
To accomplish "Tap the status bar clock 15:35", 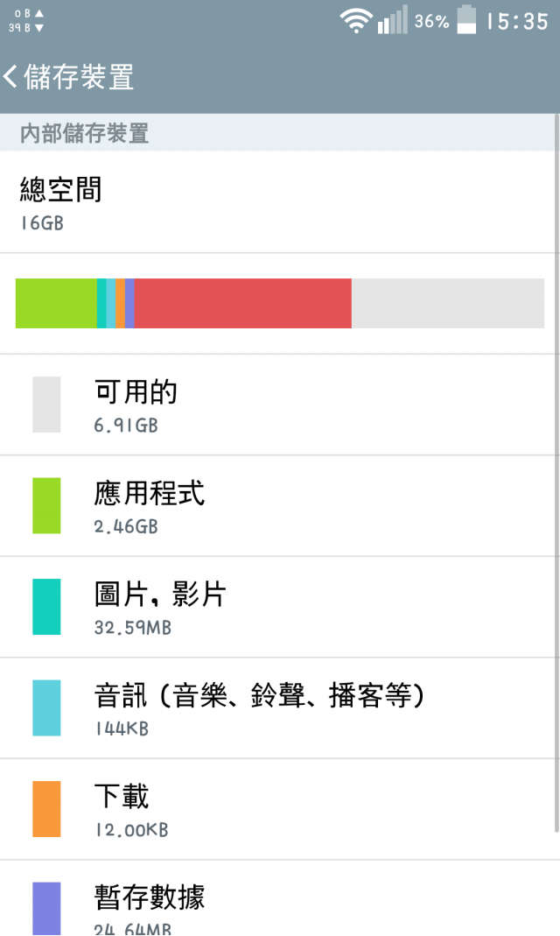I will pyautogui.click(x=516, y=22).
